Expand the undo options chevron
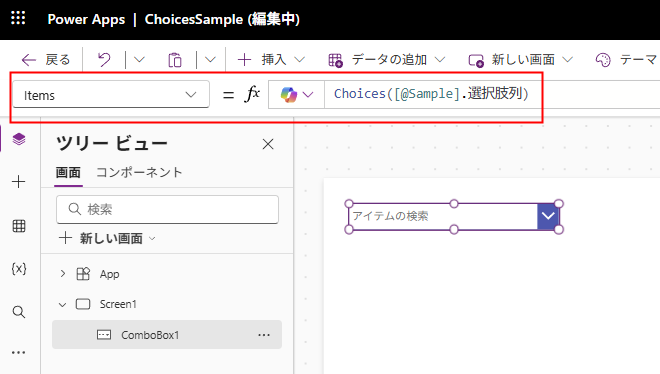This screenshot has height=374, width=660. [x=139, y=60]
